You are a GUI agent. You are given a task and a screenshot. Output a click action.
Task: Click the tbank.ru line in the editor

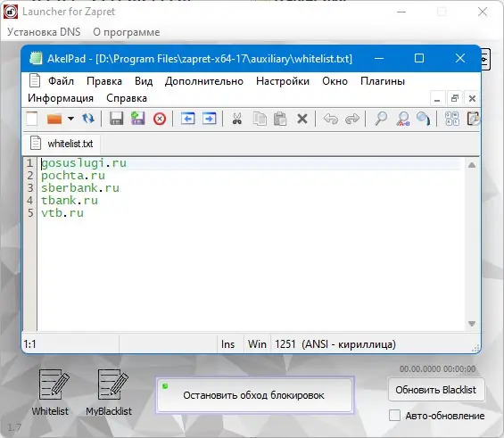pyautogui.click(x=70, y=200)
